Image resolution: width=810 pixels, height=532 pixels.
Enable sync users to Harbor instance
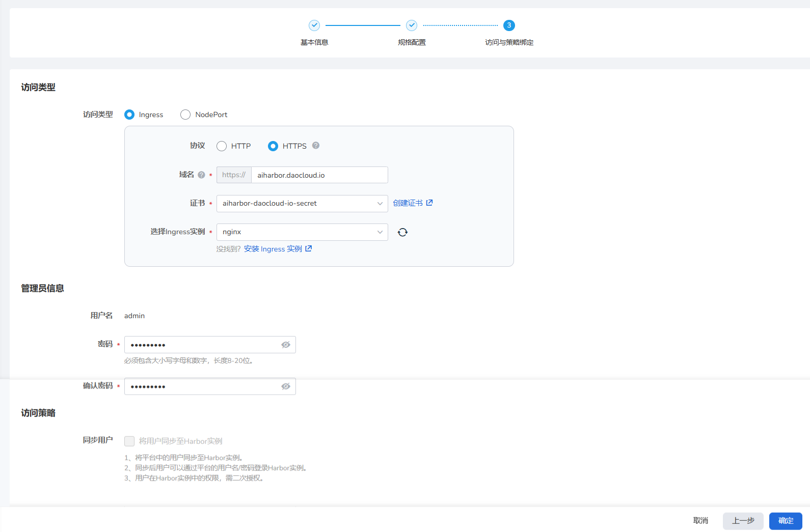point(129,441)
